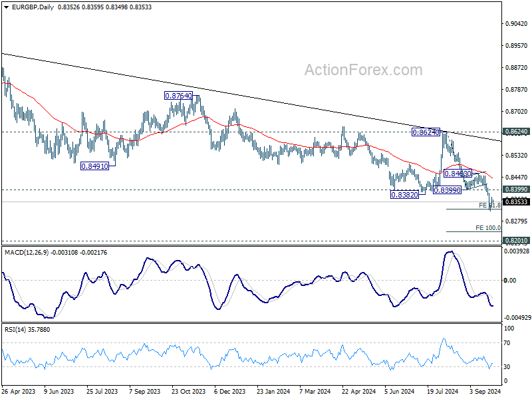Select the 19 Jul 2024 date label
The image size is (532, 399).
pos(442,391)
